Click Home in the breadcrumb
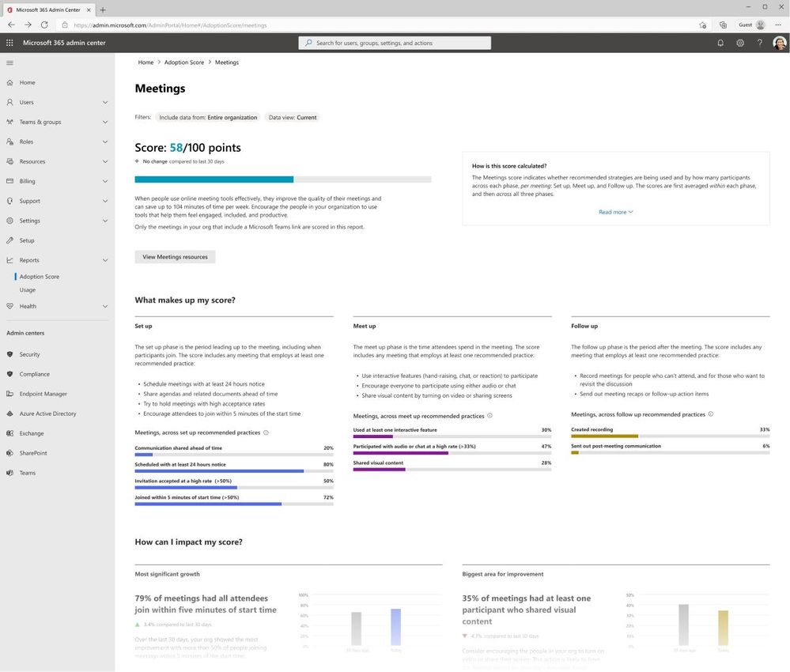The image size is (790, 672). click(x=146, y=62)
